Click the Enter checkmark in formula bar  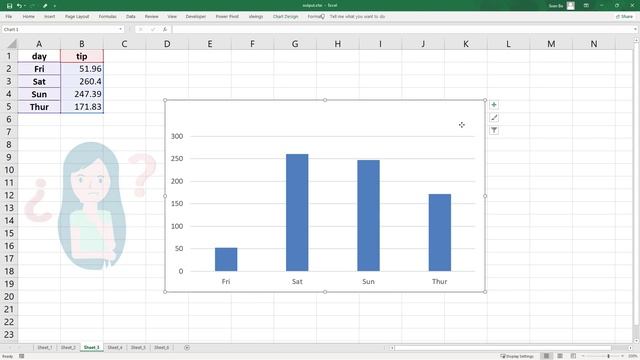pos(153,29)
